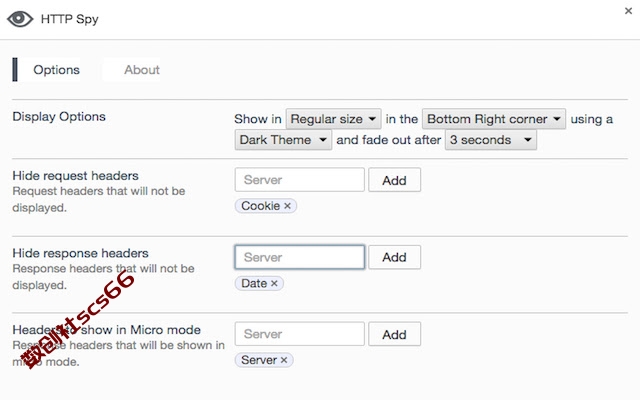Switch to the About tab
This screenshot has height=400, width=640.
142,70
